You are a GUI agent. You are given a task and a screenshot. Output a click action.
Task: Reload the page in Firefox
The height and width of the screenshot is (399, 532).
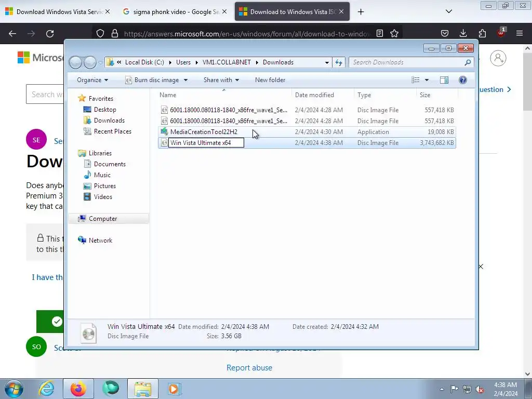click(50, 33)
